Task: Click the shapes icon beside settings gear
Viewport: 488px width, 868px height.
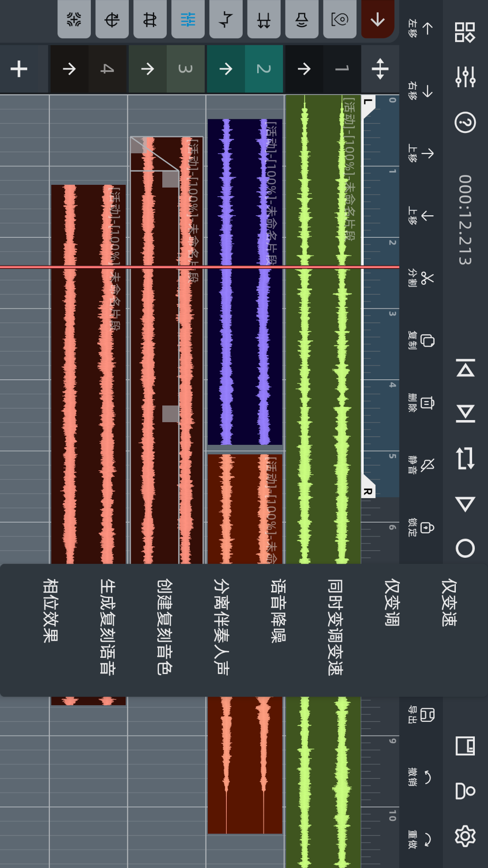Action: point(465,791)
